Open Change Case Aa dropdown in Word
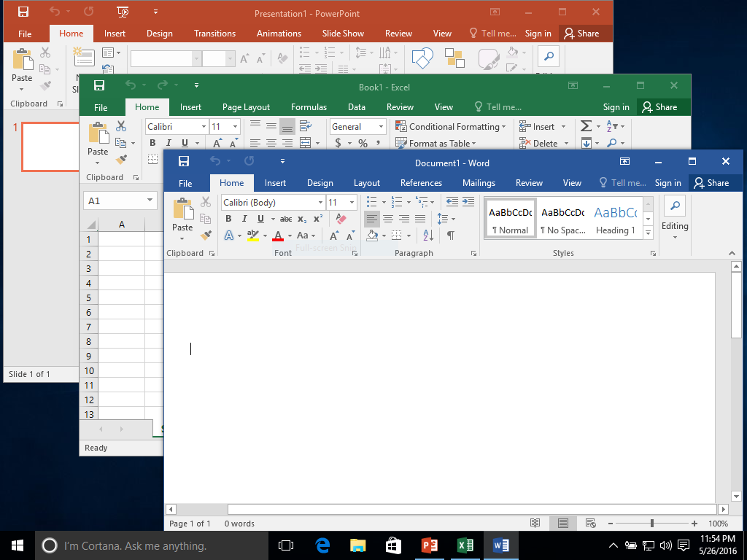 pyautogui.click(x=306, y=236)
